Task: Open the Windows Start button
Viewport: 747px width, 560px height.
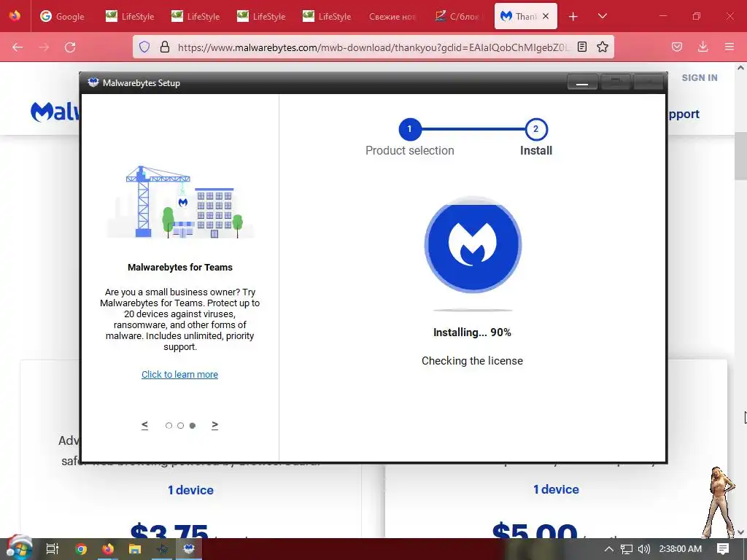Action: tap(19, 548)
